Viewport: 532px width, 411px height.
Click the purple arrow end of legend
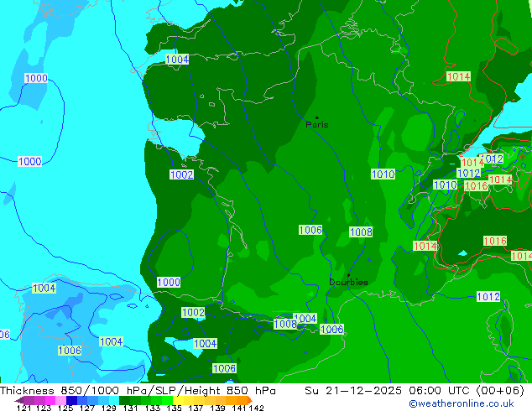(x=19, y=400)
